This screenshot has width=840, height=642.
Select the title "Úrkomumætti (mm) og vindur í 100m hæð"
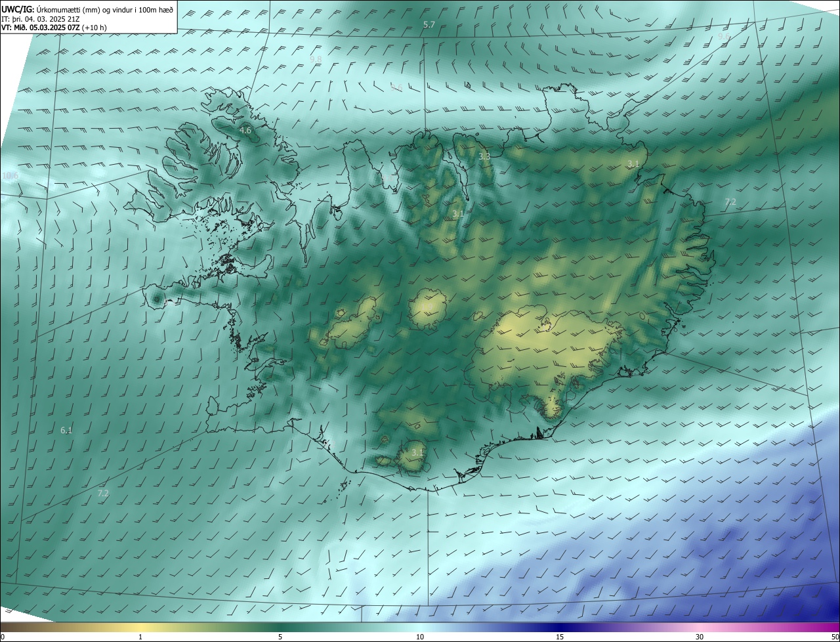[105, 9]
